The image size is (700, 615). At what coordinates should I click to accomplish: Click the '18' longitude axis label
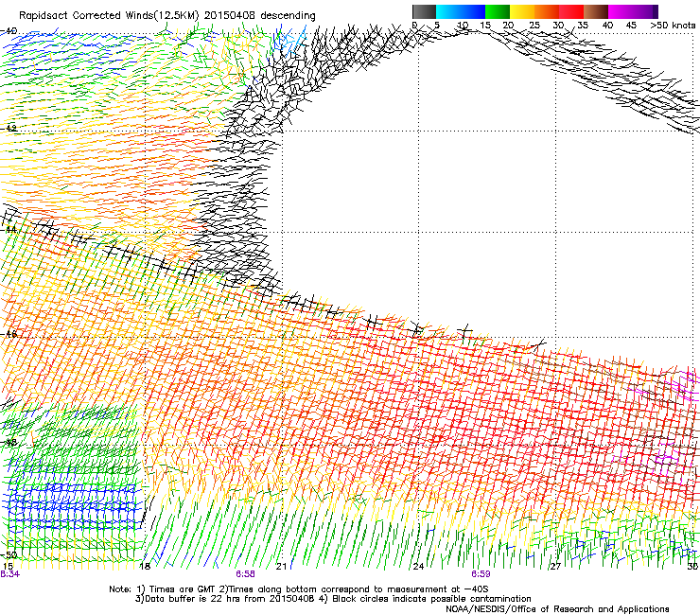click(145, 566)
